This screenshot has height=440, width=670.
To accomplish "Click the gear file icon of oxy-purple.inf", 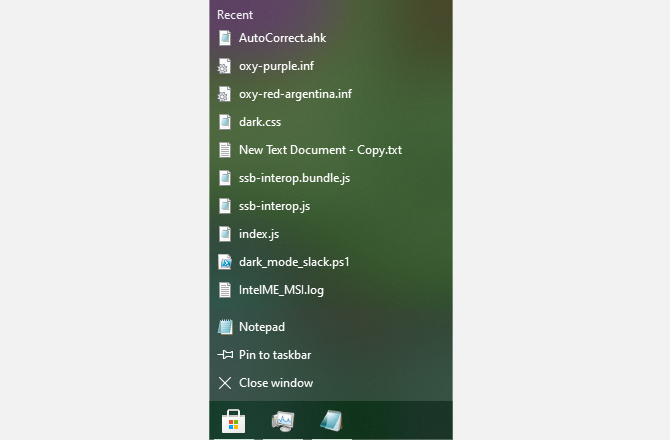I will pyautogui.click(x=224, y=66).
